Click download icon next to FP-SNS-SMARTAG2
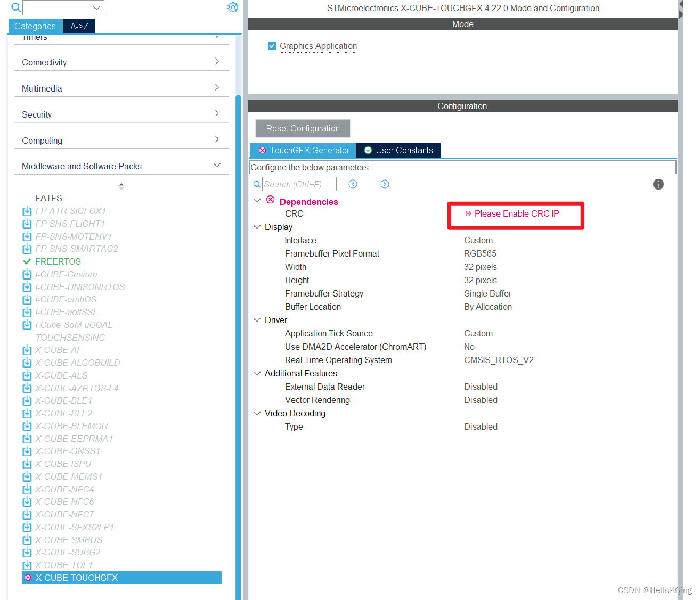Viewport: 700px width, 600px height. [27, 249]
